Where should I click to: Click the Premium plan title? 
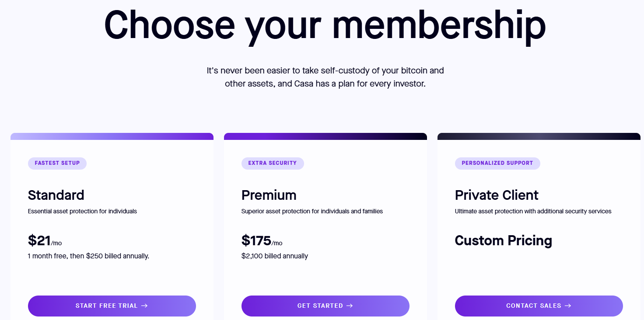269,195
